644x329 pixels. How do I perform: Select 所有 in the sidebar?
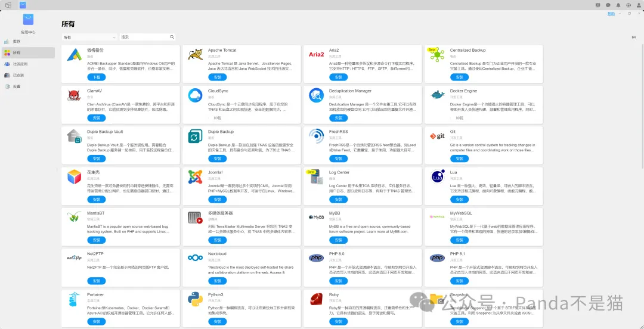coord(28,52)
